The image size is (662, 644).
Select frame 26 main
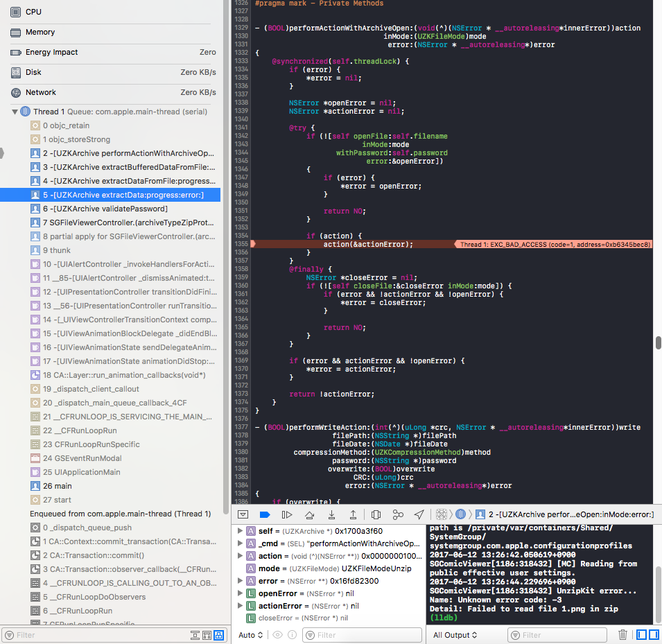point(110,486)
